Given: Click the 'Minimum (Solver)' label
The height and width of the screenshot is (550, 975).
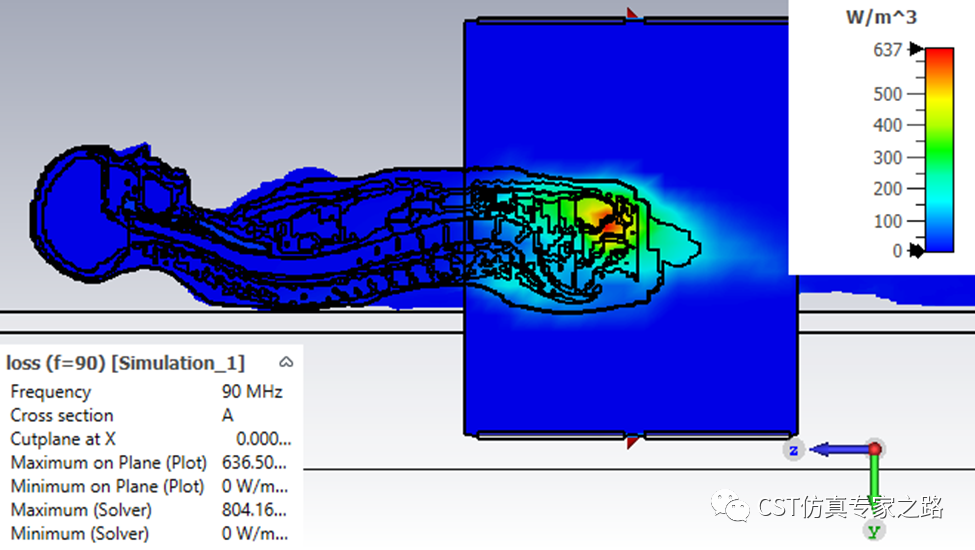Looking at the screenshot, I should point(80,534).
